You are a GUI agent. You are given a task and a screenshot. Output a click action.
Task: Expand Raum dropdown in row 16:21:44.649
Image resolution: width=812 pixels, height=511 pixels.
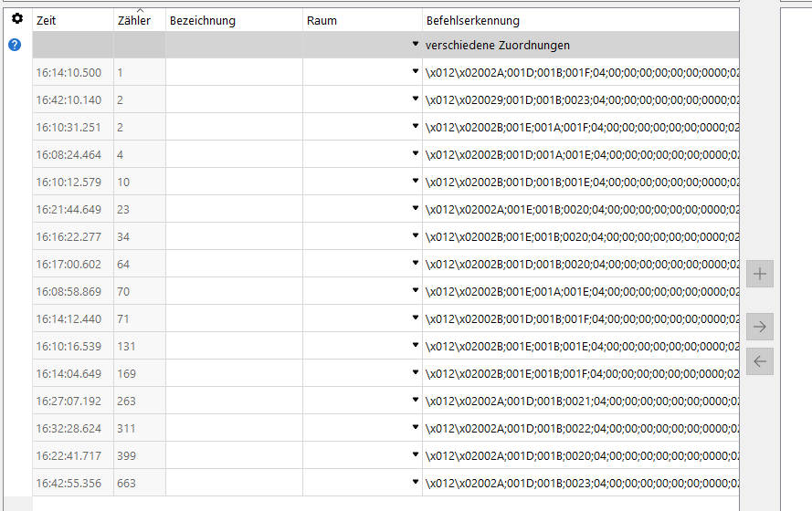click(x=415, y=208)
